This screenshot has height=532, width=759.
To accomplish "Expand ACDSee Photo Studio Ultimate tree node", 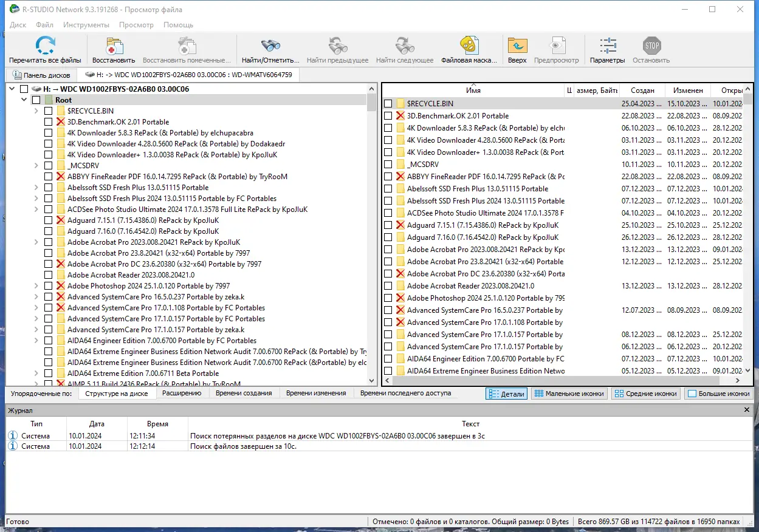I will (x=37, y=210).
